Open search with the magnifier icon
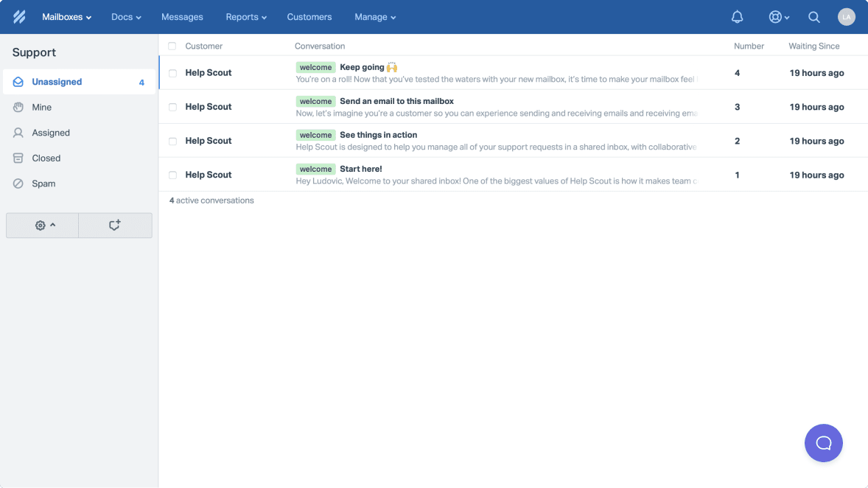Image resolution: width=868 pixels, height=488 pixels. click(813, 17)
